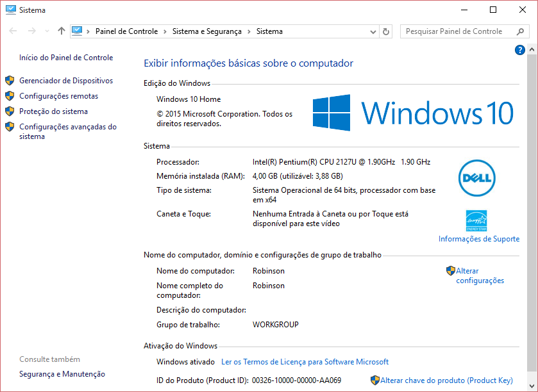Image resolution: width=538 pixels, height=392 pixels.
Task: Expand chevron after Sistema e Segurança
Action: point(249,31)
